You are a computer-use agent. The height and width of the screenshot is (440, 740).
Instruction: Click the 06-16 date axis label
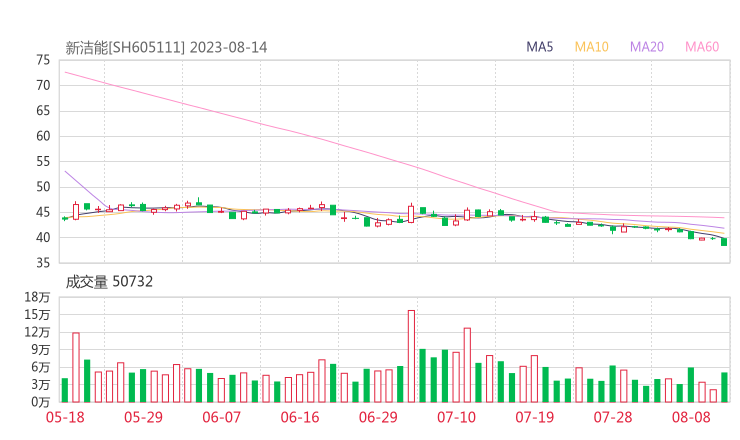(300, 417)
